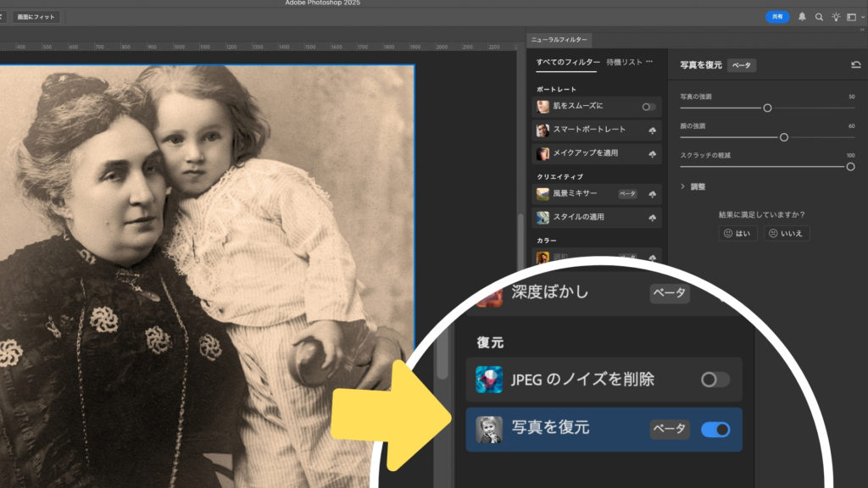Click the 顔の強調 slider handle

click(x=784, y=137)
